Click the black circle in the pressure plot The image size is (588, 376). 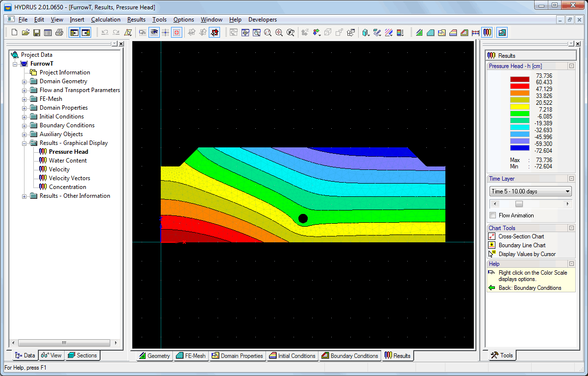pos(303,218)
